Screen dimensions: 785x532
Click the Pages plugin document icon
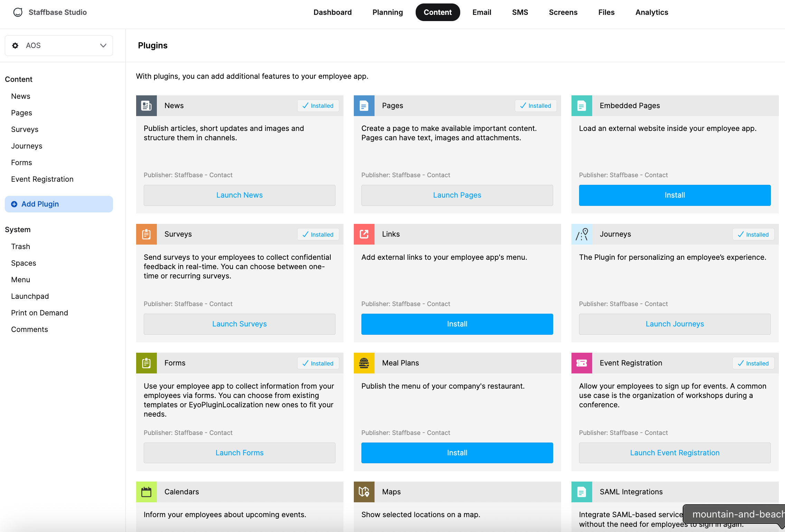[x=364, y=106]
